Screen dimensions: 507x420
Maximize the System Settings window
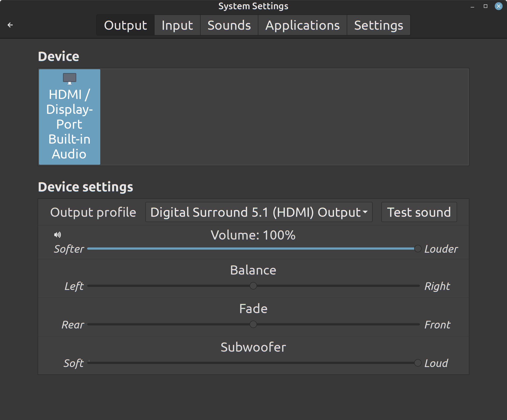[486, 6]
